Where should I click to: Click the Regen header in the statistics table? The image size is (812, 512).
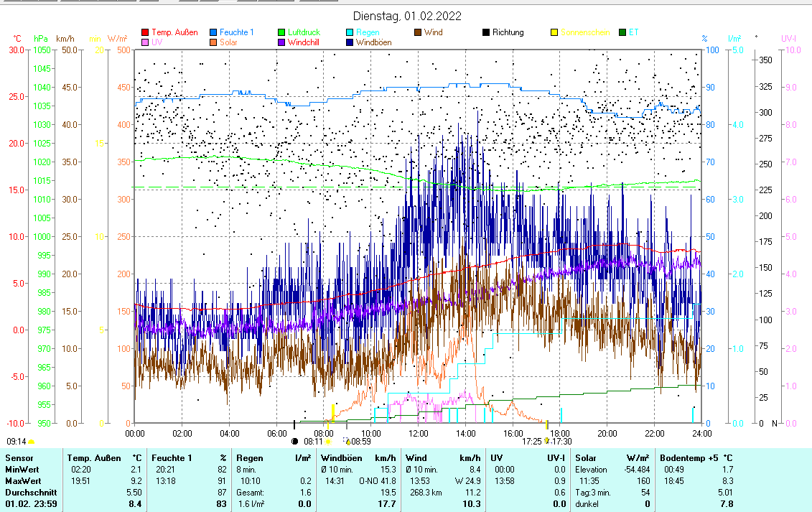249,457
